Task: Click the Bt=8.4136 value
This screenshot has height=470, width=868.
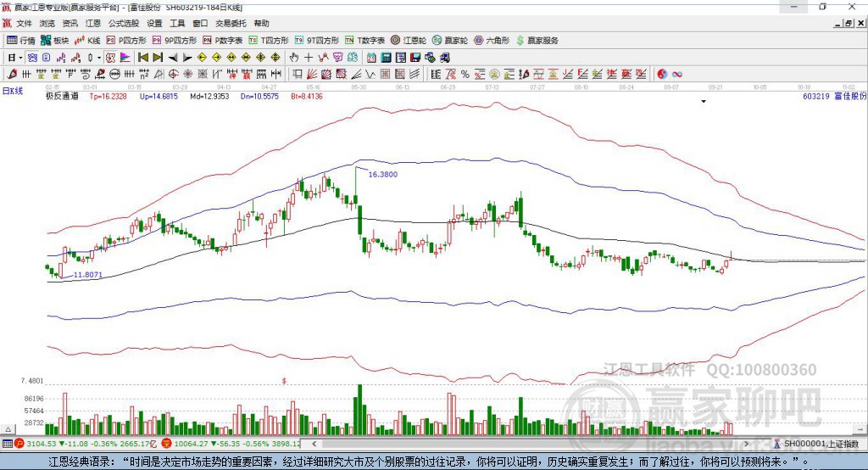Action: click(x=307, y=97)
